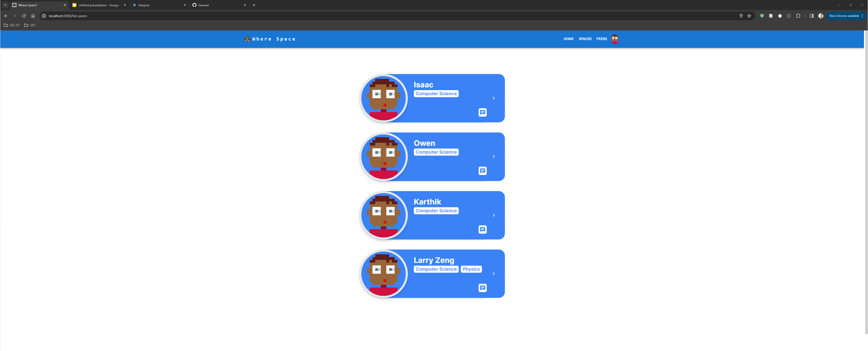Click Karthik's avatar thumbnail
The width and height of the screenshot is (868, 351).
click(384, 215)
